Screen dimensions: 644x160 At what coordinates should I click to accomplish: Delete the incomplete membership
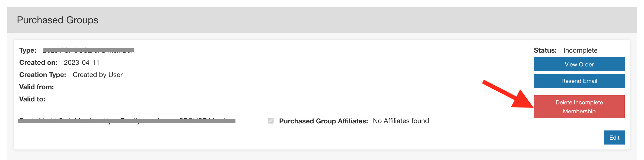[x=579, y=107]
